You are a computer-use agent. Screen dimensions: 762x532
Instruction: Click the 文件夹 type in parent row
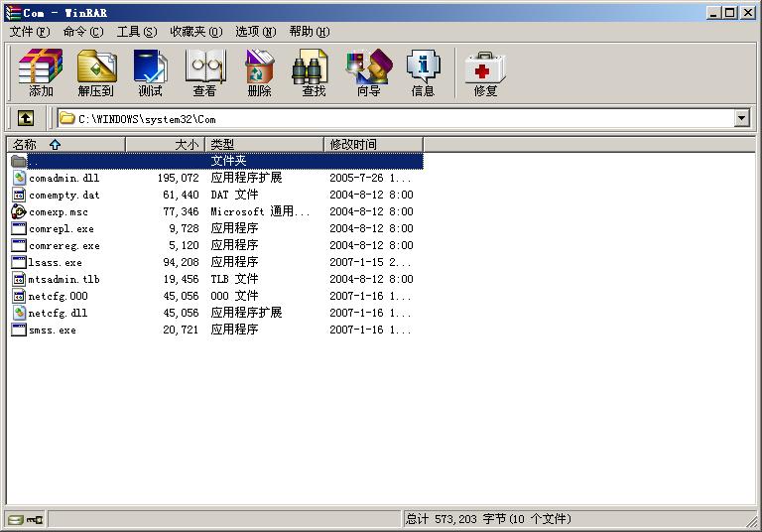point(228,161)
